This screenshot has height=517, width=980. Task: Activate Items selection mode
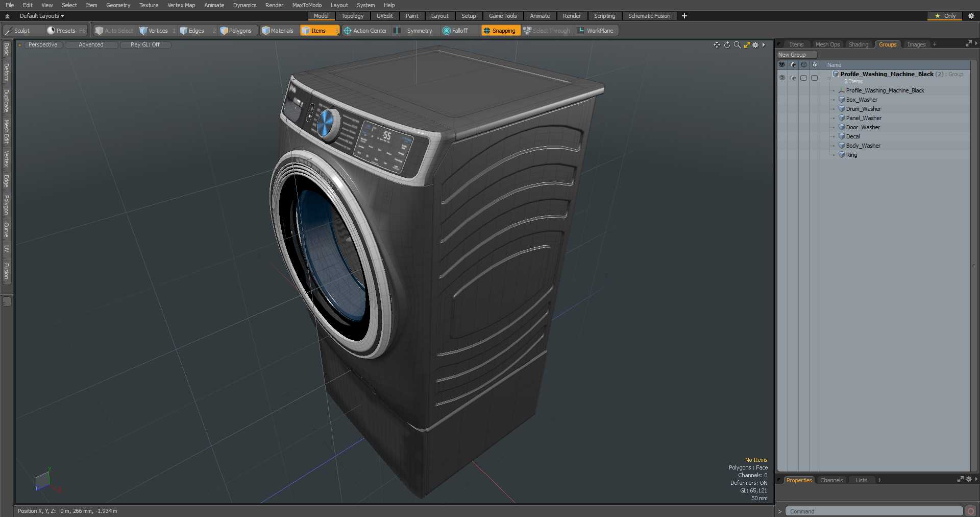[319, 31]
